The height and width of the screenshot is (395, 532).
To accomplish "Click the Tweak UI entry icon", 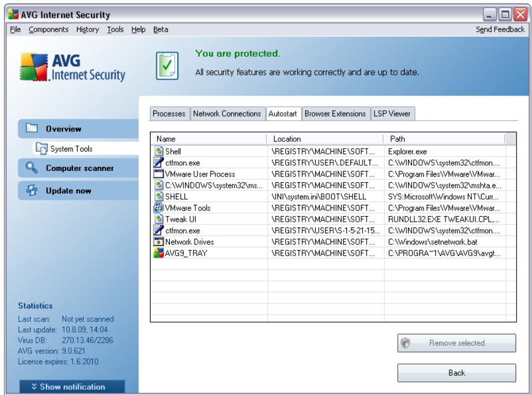I will point(158,219).
